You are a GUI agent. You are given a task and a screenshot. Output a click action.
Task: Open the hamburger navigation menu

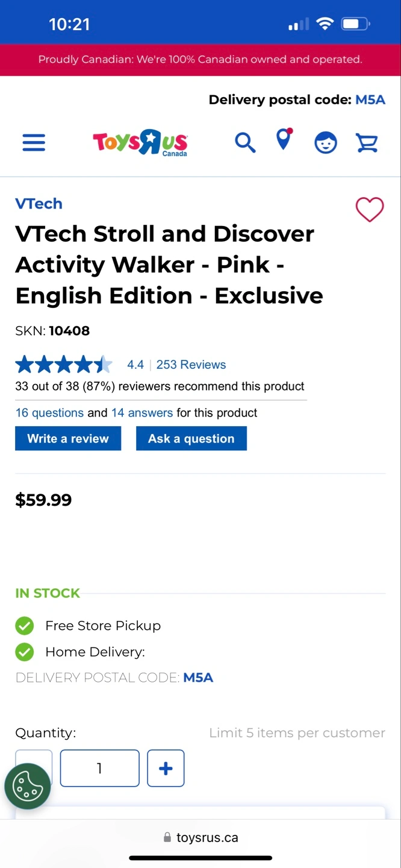(34, 143)
